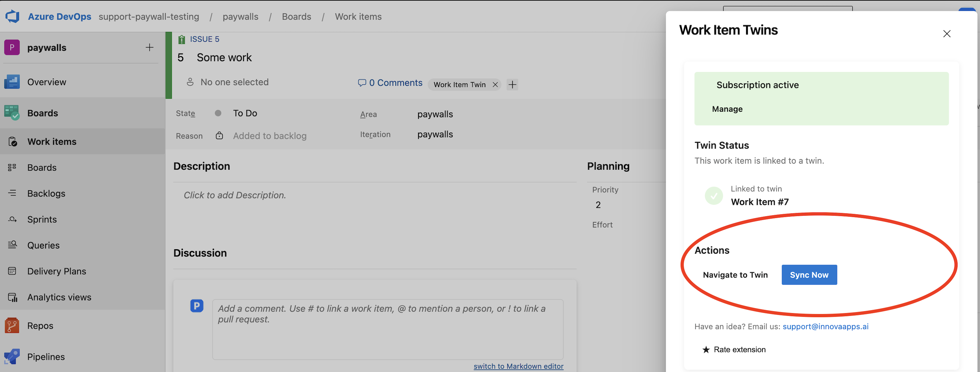Click into the discussion comment box

pos(387,329)
